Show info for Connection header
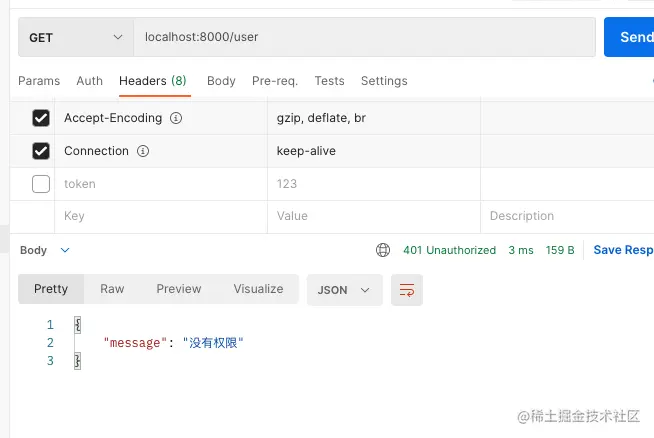Screen dimensions: 654x438 [x=143, y=151]
